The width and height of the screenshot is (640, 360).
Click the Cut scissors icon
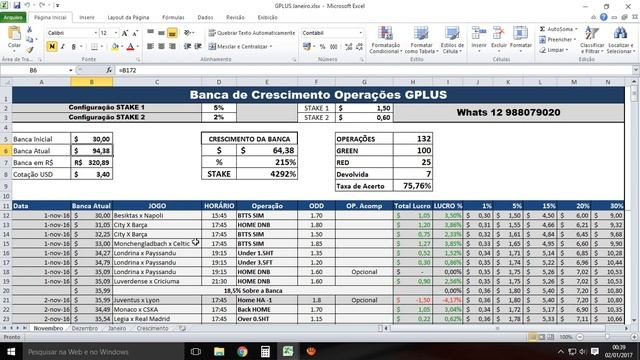click(29, 29)
